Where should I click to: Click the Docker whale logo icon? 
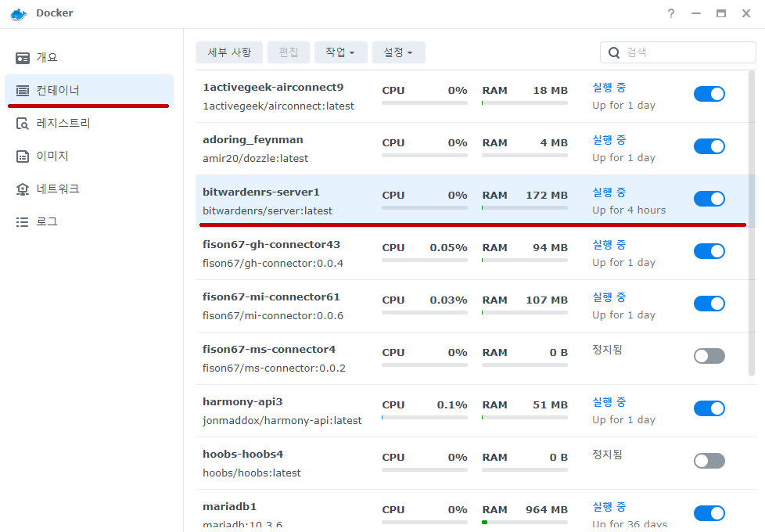[19, 13]
